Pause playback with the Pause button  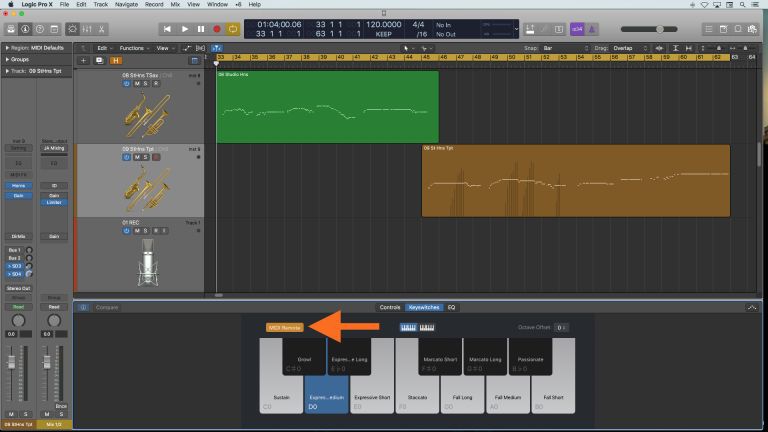(201, 29)
